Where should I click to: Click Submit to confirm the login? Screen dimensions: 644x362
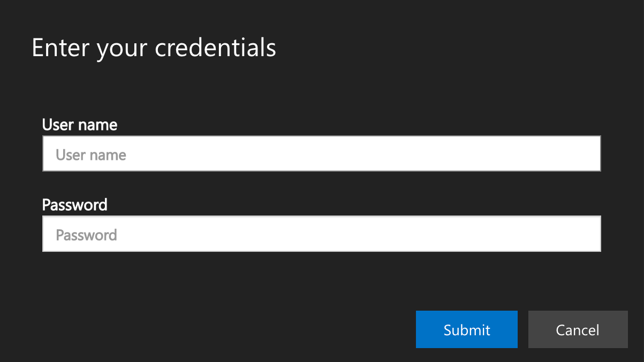pyautogui.click(x=466, y=329)
